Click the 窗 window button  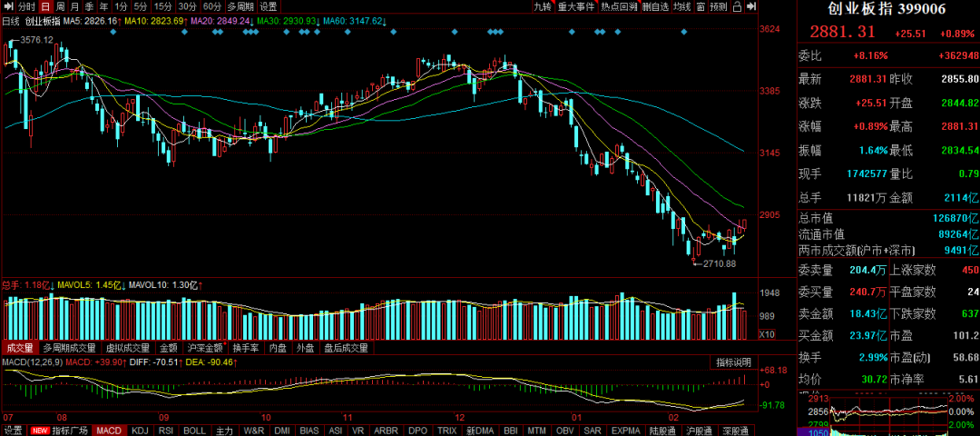click(x=701, y=7)
